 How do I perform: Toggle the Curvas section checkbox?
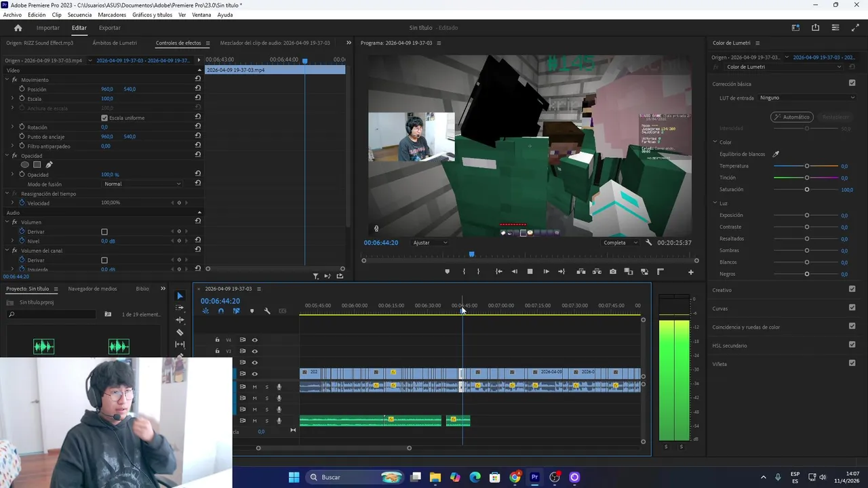[852, 307]
